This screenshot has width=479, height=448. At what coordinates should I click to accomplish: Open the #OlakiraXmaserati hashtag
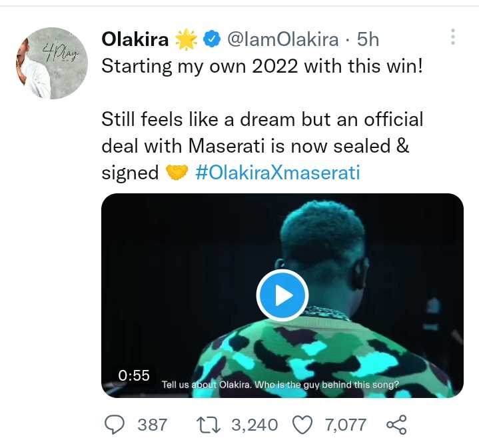coord(278,173)
